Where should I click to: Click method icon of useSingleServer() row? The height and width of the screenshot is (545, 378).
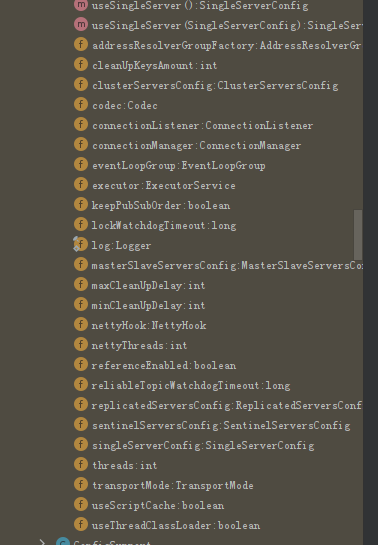pyautogui.click(x=81, y=5)
